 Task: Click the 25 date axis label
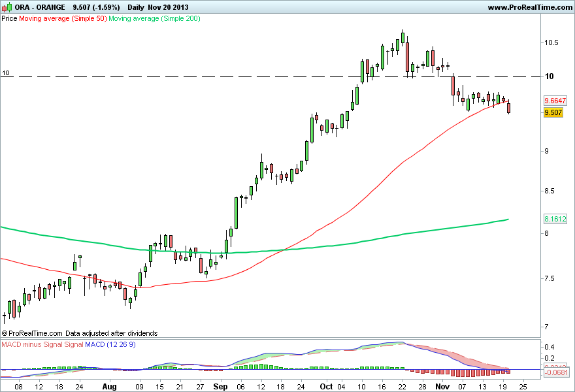coord(523,387)
